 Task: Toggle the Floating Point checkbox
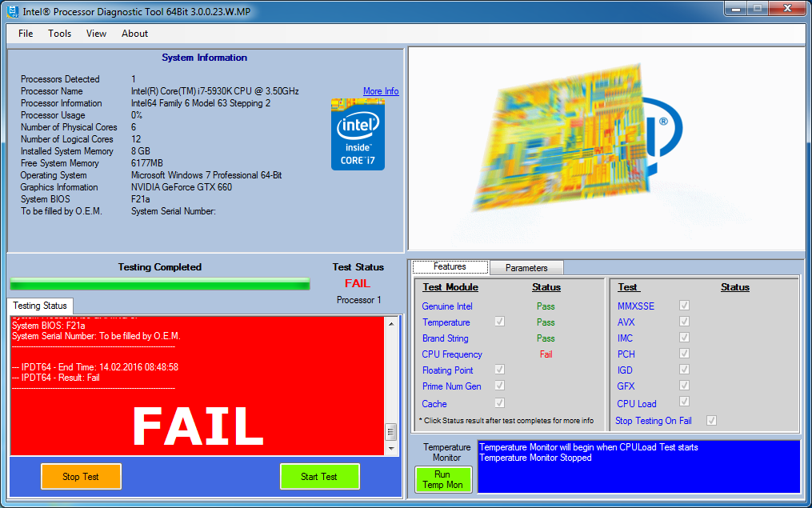pos(500,370)
